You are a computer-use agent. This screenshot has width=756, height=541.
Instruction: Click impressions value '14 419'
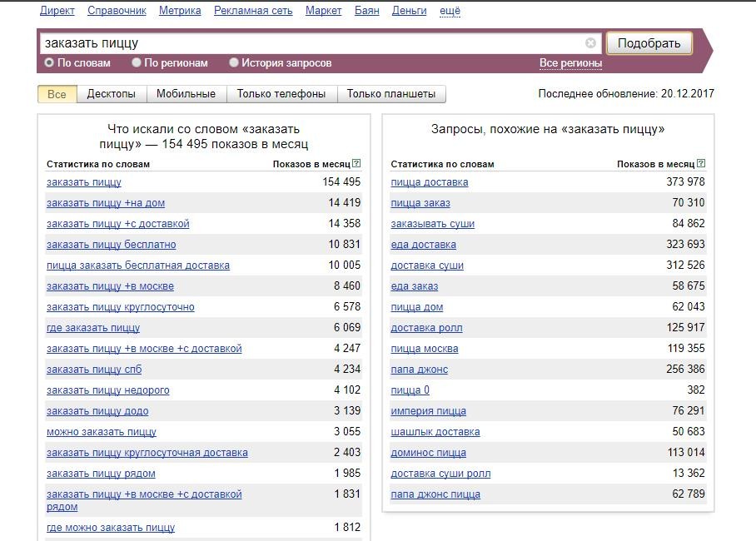344,202
